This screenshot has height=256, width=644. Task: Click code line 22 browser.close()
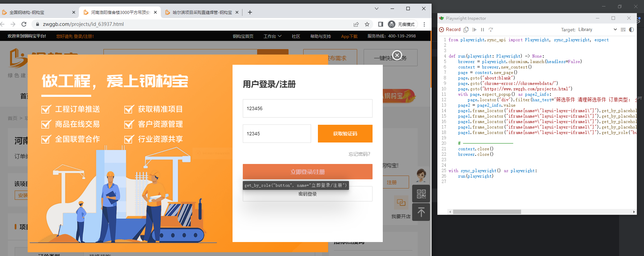pos(476,154)
